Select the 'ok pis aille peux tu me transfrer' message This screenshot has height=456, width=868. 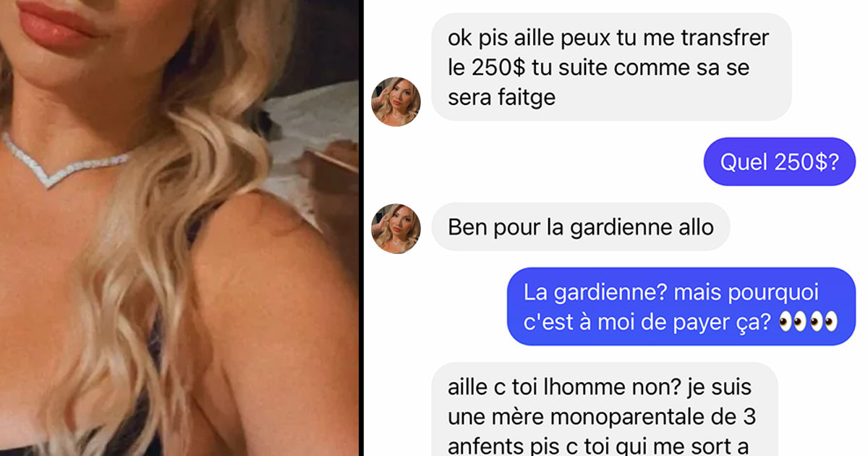(x=611, y=67)
